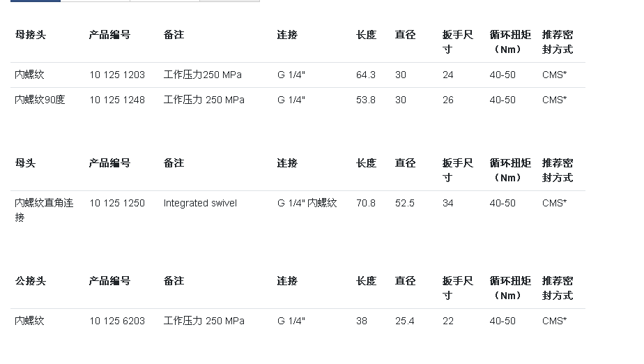The image size is (644, 364).
Task: Open product number 10 125 1250
Action: coord(117,203)
